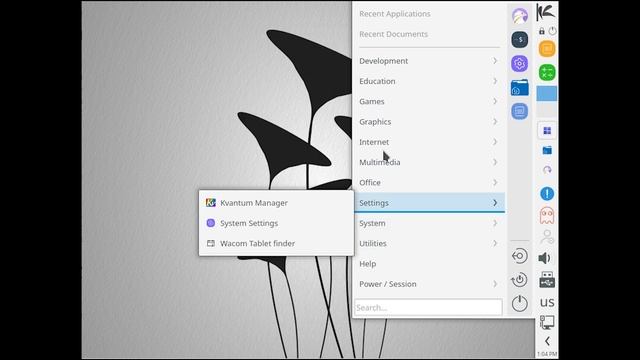The height and width of the screenshot is (360, 640).
Task: Click the Recent Applications entry
Action: point(429,14)
